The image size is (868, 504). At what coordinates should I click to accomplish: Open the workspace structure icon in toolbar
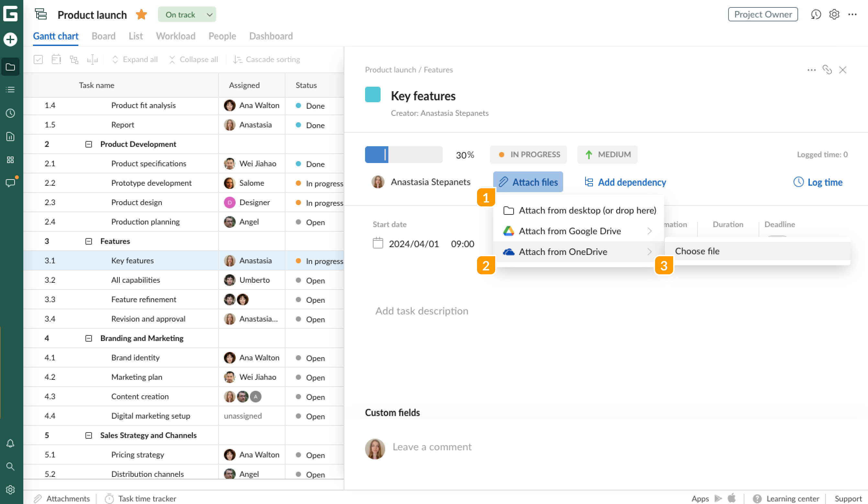[x=74, y=59]
